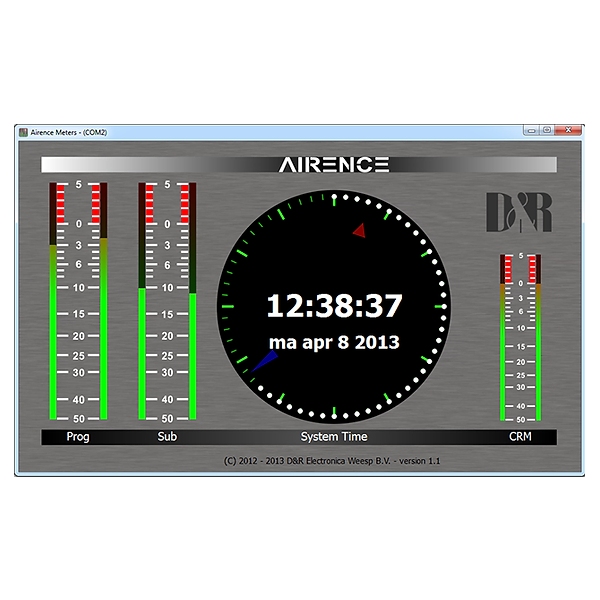Click the Sub left channel meter bar

(x=142, y=301)
